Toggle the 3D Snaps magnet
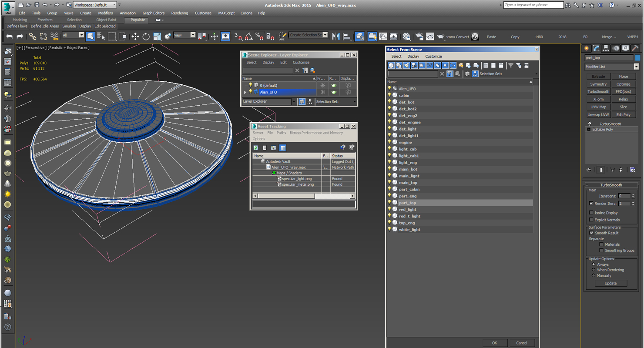This screenshot has height=348, width=644. coord(238,37)
